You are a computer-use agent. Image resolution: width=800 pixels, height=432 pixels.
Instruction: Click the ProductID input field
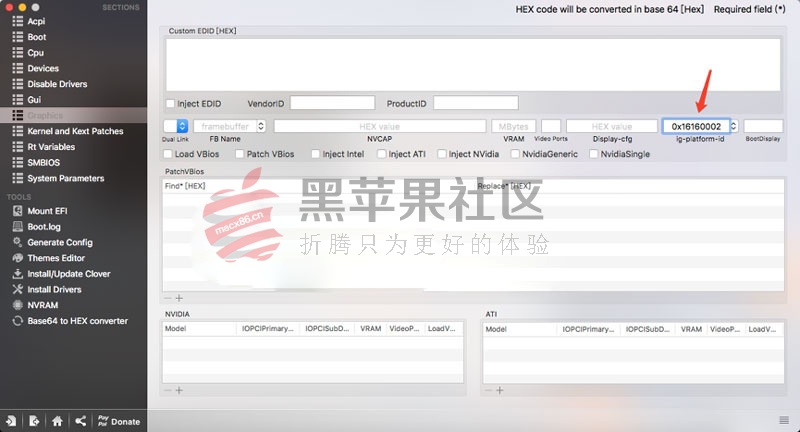pos(476,103)
